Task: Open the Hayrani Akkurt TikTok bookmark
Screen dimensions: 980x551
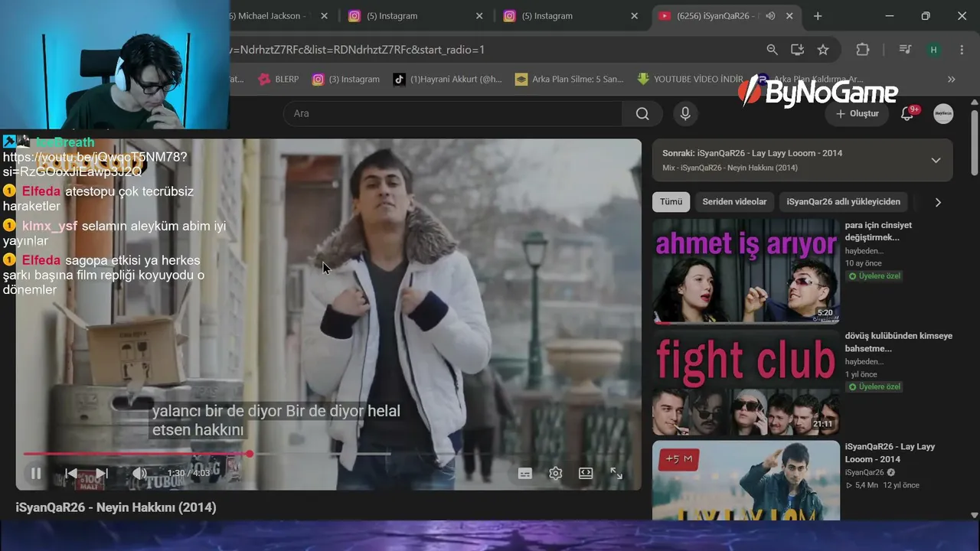Action: tap(448, 79)
